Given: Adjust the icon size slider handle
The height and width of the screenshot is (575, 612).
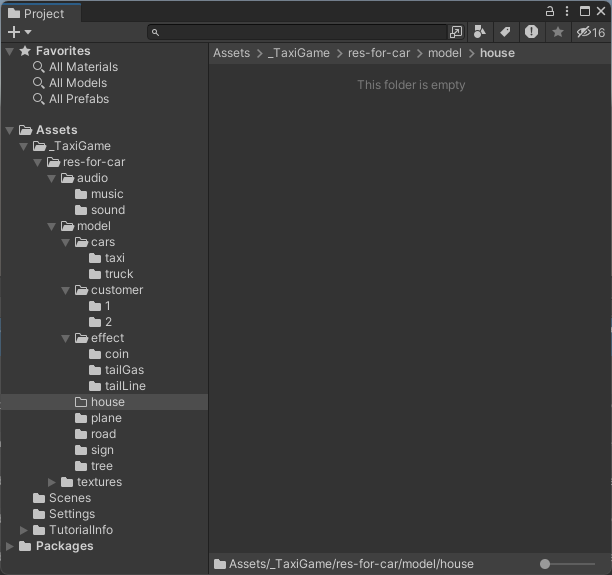Looking at the screenshot, I should click(x=545, y=564).
